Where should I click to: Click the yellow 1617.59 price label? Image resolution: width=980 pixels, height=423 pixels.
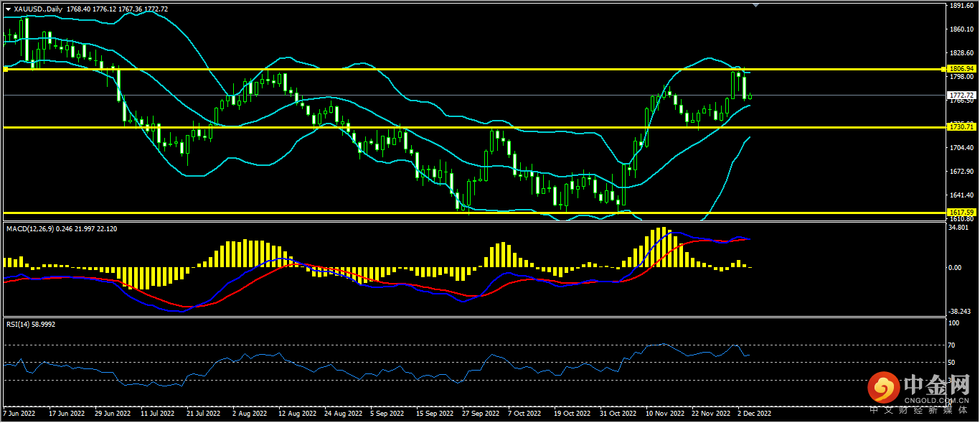pyautogui.click(x=960, y=213)
